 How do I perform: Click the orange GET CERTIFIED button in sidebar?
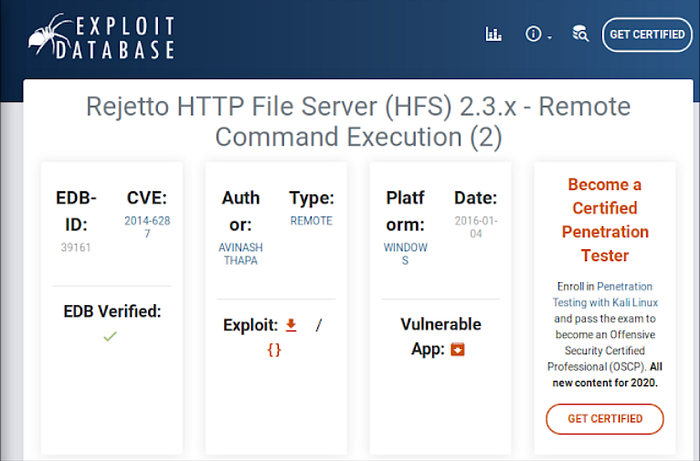coord(605,419)
